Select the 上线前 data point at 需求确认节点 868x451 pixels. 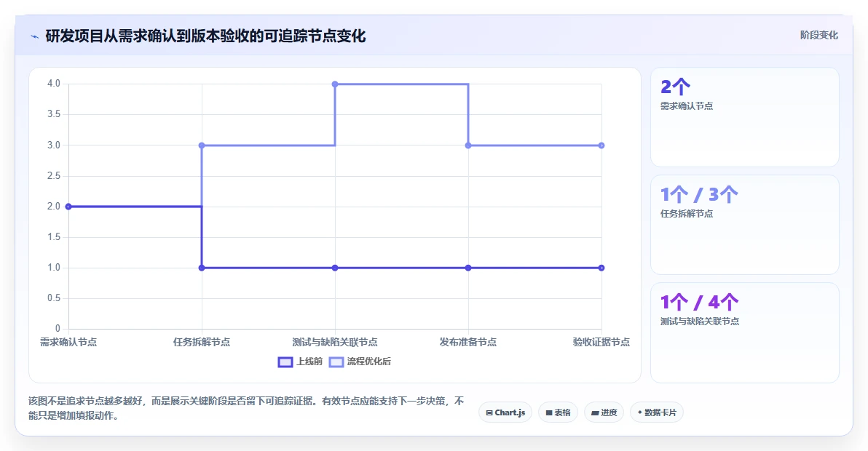(x=68, y=207)
